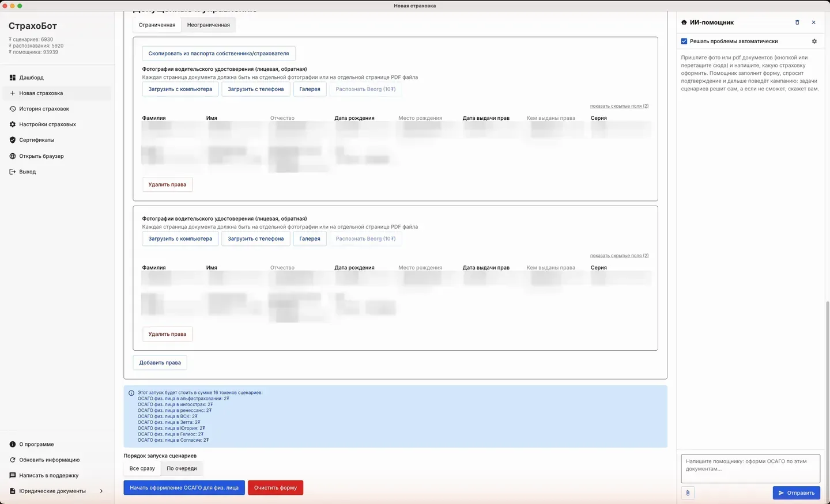Click Написать в поддержку chat icon
Viewport: 830px width, 504px height.
coord(13,475)
